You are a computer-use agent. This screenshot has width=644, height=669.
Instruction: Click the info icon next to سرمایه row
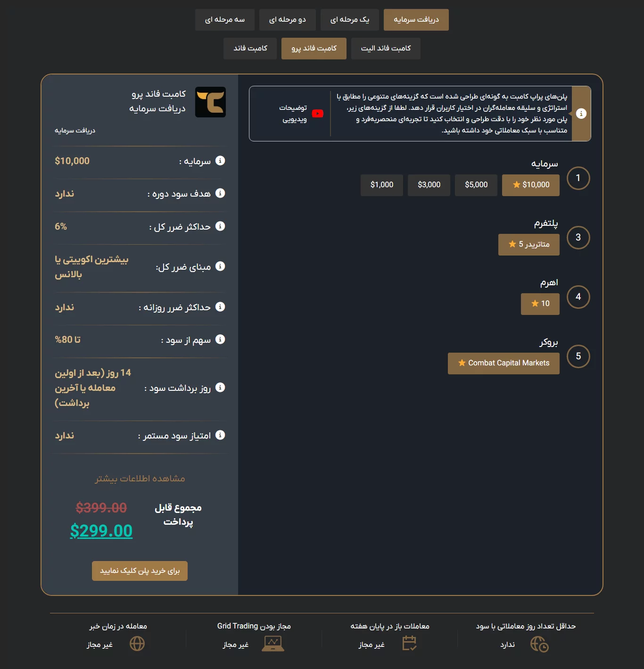point(220,161)
